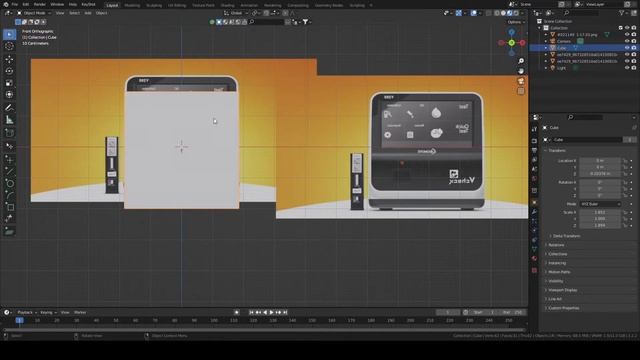
Task: Select the Add Cube tool
Action: click(x=9, y=133)
